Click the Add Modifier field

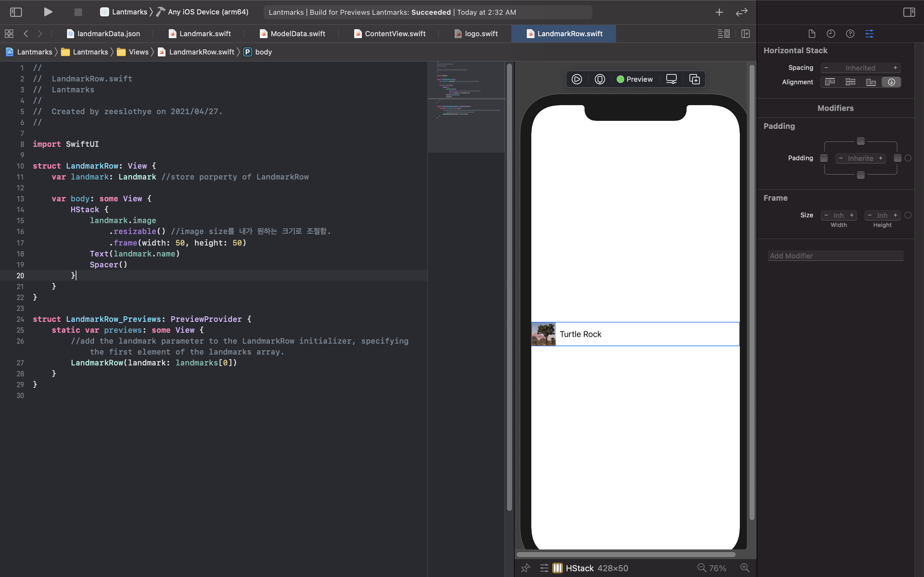(835, 256)
